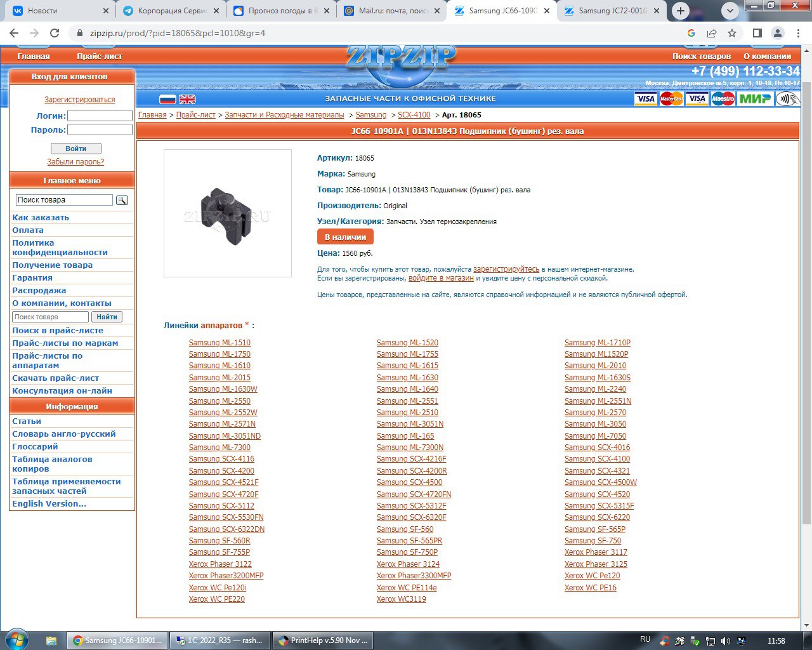This screenshot has height=650, width=812.
Task: Click the Chrome address bar URL
Action: pos(178,33)
